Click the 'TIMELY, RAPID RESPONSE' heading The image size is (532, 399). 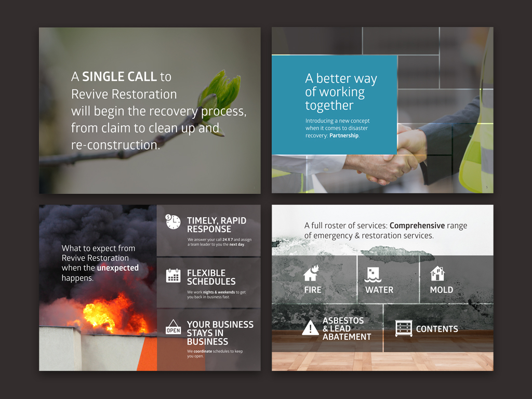click(x=217, y=224)
